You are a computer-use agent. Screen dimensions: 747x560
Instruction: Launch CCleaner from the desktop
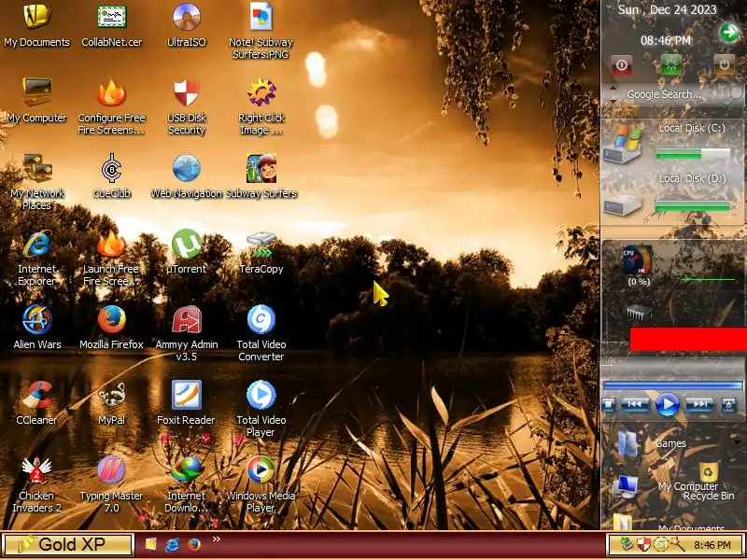coord(37,403)
